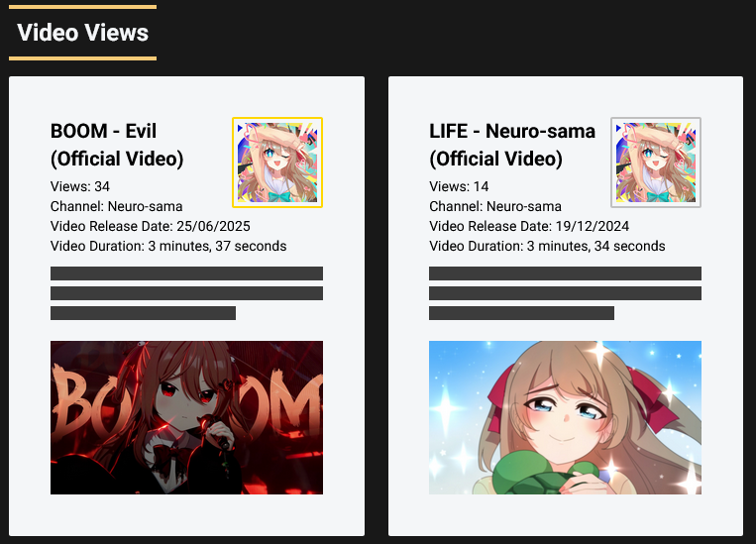The height and width of the screenshot is (544, 756).
Task: Click first redacted description bar on LIFE card
Action: tap(565, 273)
